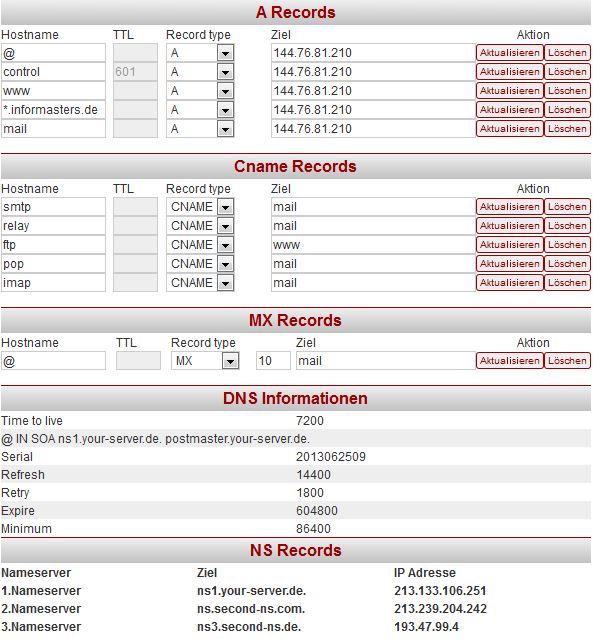Click Aktualisieren for the @ A record

tap(509, 53)
